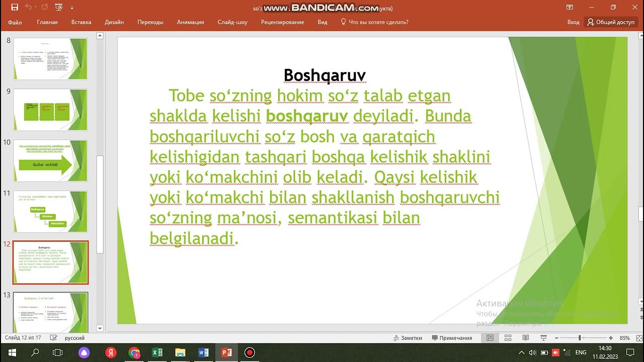Image resolution: width=644 pixels, height=362 pixels.
Task: Click thumbnail pane scroll up arrow
Action: pos(100,36)
